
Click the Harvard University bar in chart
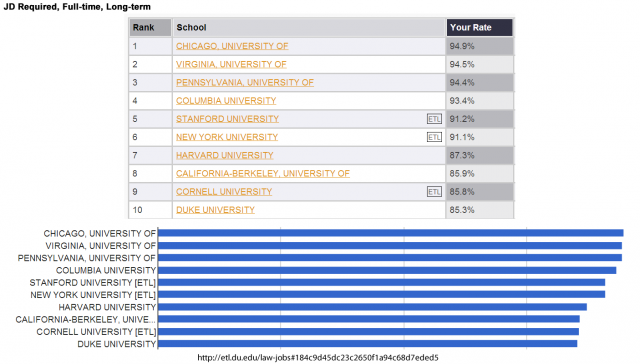[372, 307]
